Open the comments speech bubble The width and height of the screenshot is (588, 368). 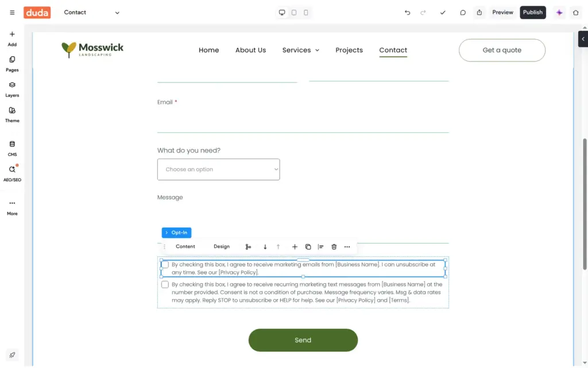pos(463,13)
